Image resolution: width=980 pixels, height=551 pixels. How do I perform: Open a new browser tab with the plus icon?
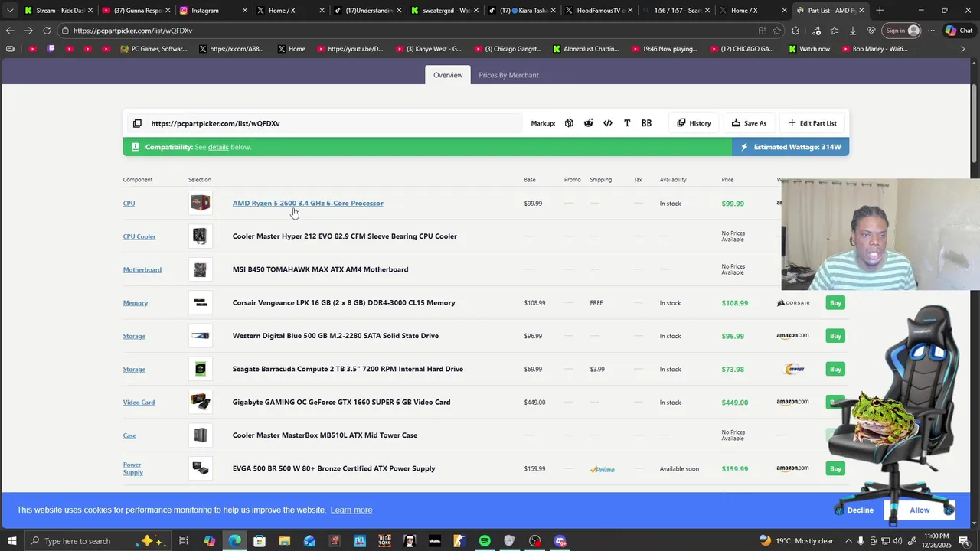880,11
